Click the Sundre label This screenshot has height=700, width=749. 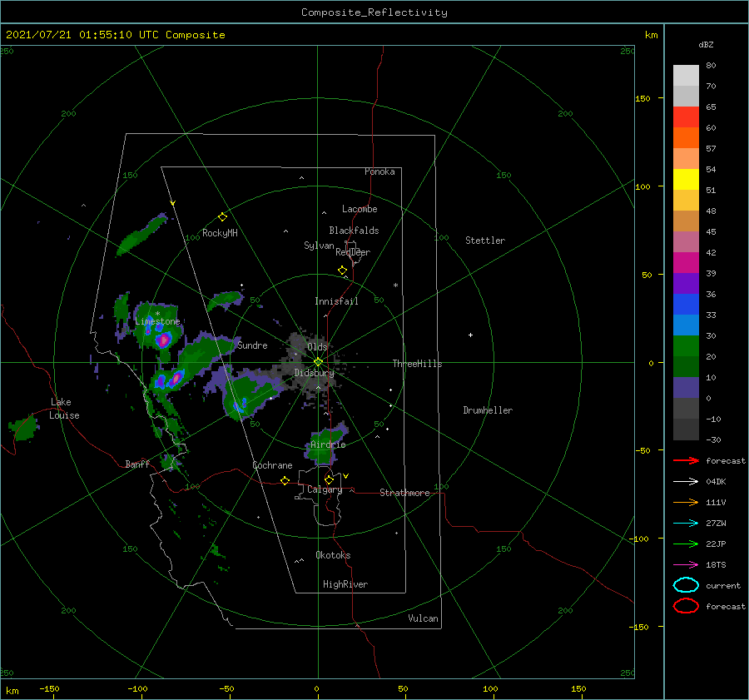coord(252,345)
